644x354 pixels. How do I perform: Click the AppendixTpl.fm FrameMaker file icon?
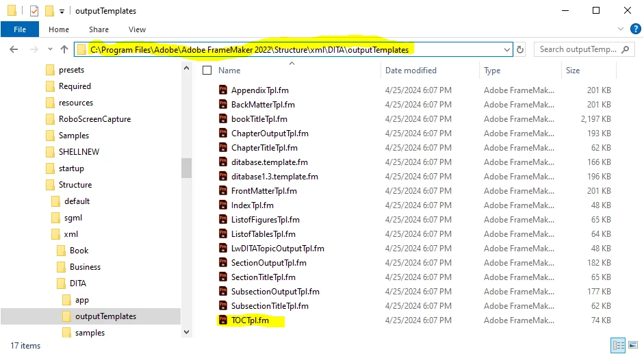[223, 90]
